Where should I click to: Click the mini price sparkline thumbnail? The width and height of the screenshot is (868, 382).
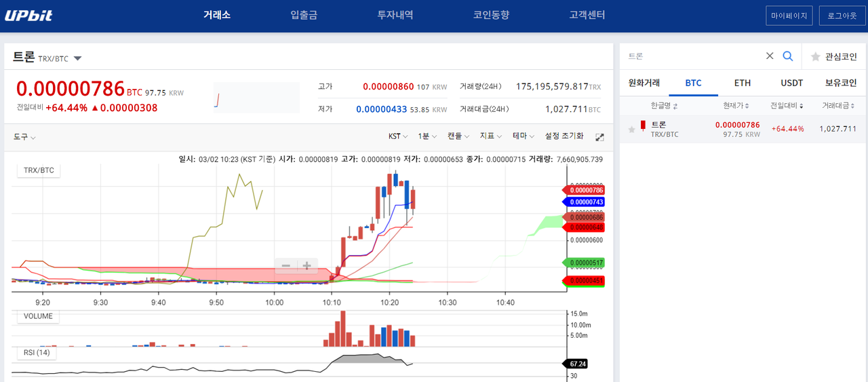pyautogui.click(x=256, y=98)
